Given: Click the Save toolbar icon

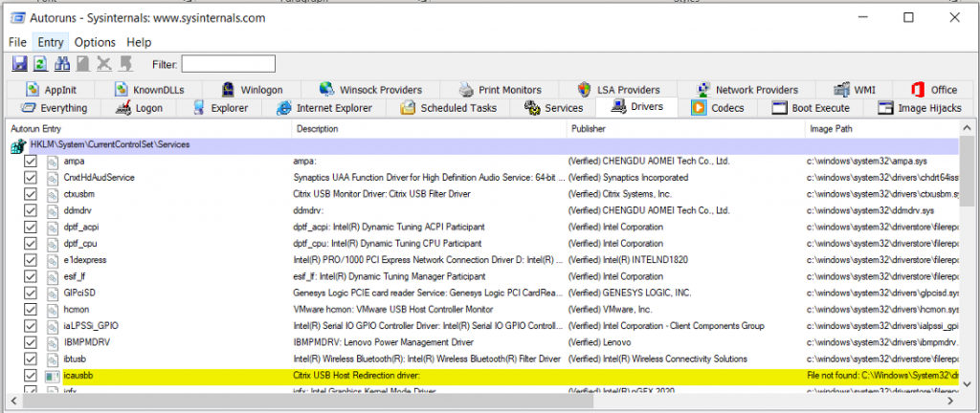Looking at the screenshot, I should [19, 64].
